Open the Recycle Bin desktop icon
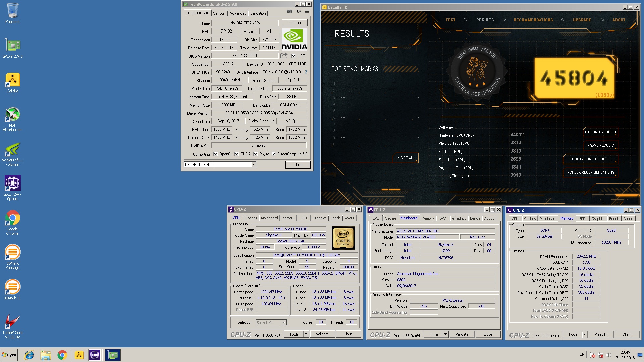This screenshot has height=362, width=644. point(12,13)
